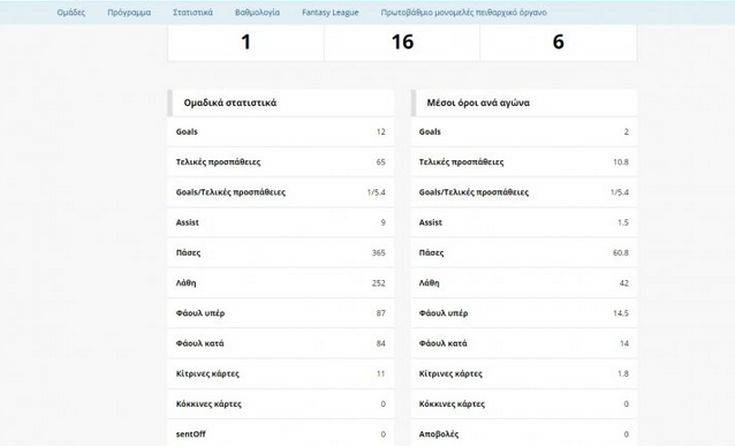Select Assist row showing 1.5 average
735x447 pixels.
click(524, 223)
